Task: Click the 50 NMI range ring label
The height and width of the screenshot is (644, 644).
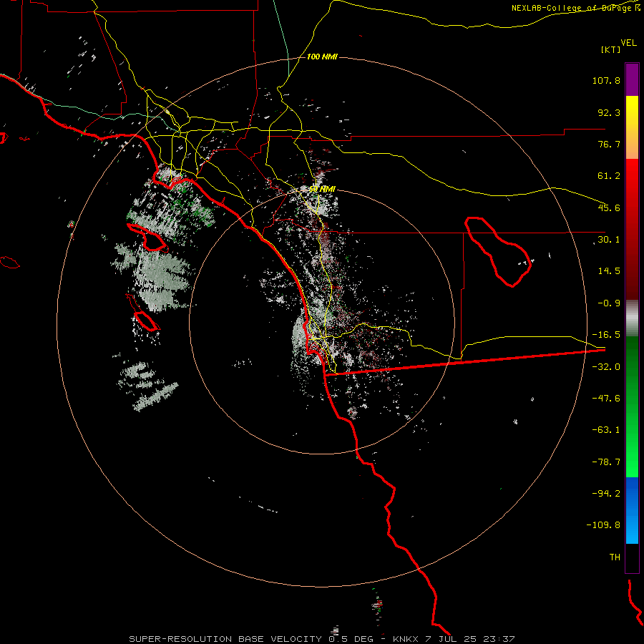Action: tap(322, 190)
